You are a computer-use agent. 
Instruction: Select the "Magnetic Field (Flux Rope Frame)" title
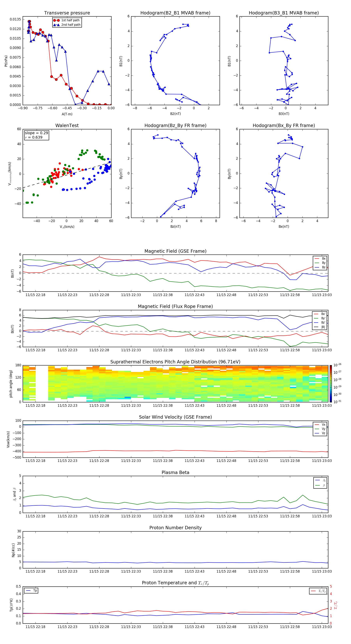click(175, 307)
